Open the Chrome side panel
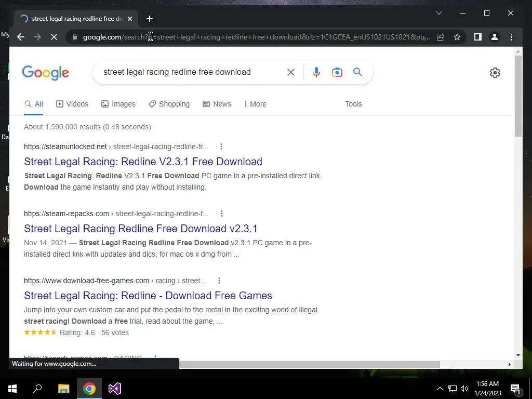Image resolution: width=532 pixels, height=399 pixels. (x=478, y=37)
